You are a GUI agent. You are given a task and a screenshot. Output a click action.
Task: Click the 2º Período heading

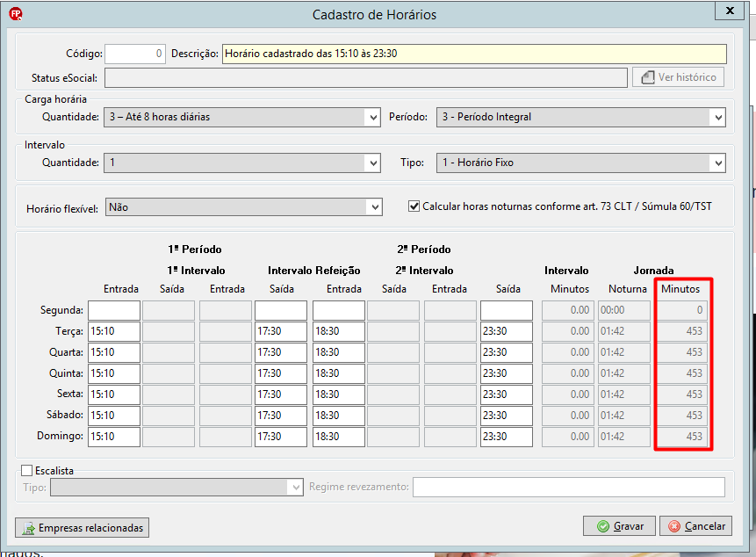(424, 250)
